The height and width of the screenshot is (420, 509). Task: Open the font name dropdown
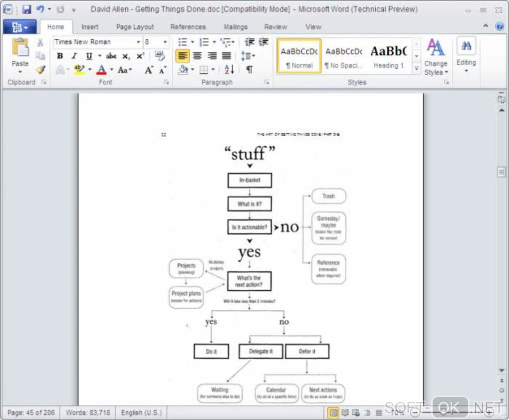point(138,42)
